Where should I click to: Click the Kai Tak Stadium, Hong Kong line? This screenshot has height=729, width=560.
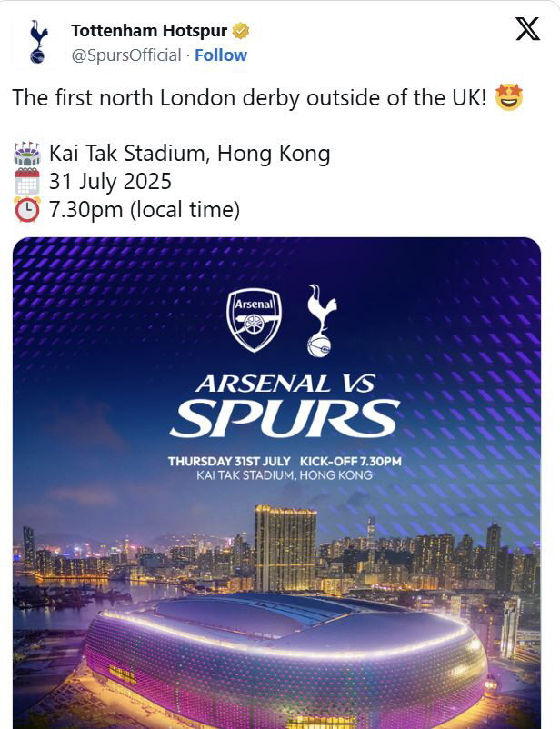(x=189, y=154)
